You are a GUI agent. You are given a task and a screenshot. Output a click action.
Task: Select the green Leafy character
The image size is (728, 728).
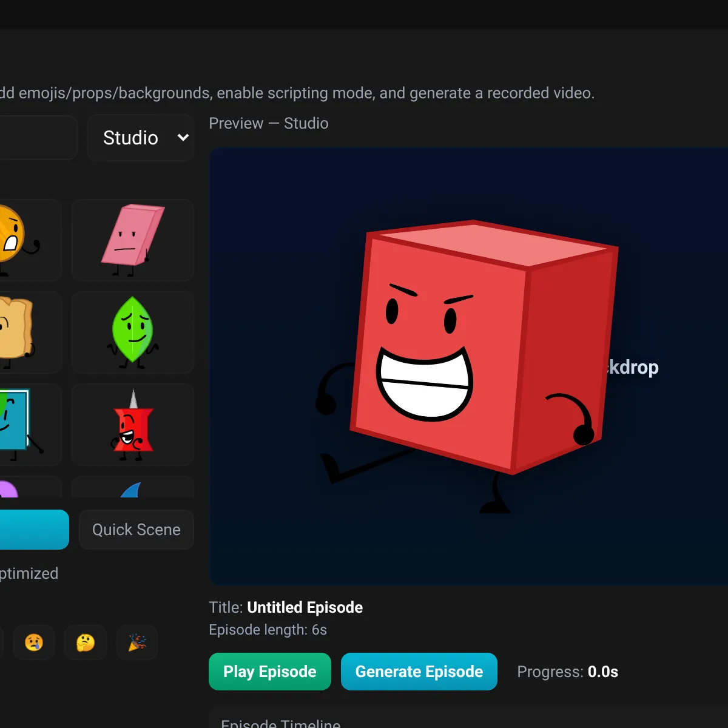click(133, 332)
